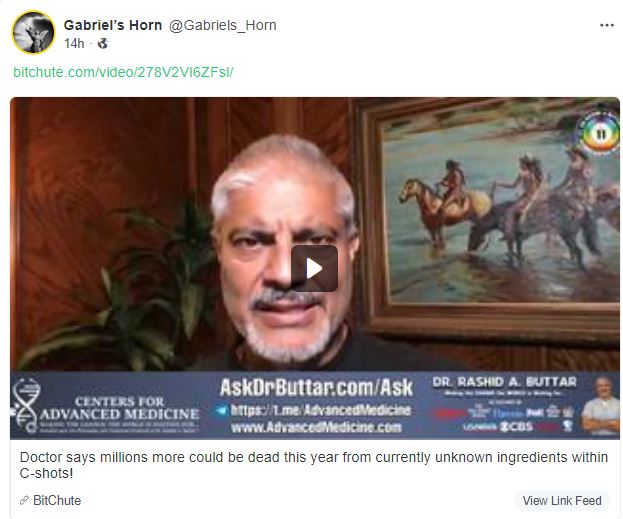Open the video headline about C-shots
Image resolution: width=623 pixels, height=519 pixels.
313,465
